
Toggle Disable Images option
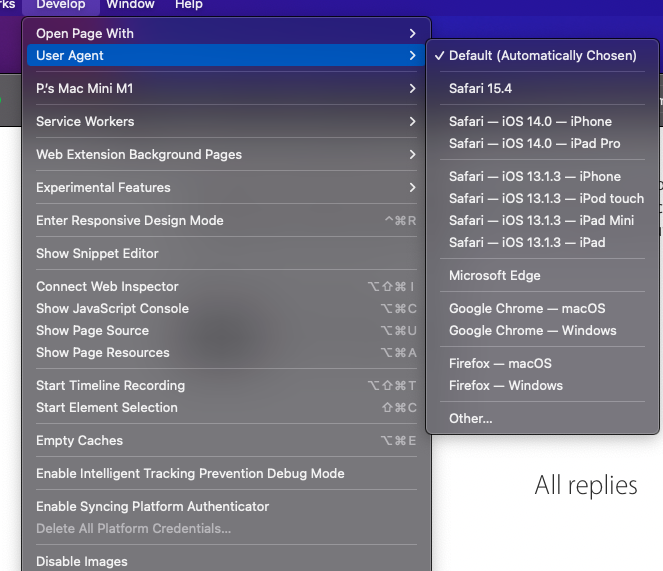click(83, 562)
